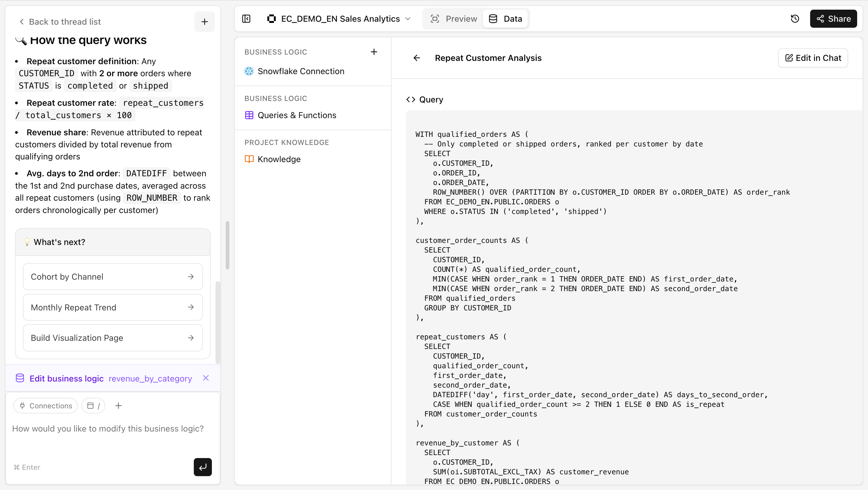Click the plus icon next to Connections
868x490 pixels.
118,406
